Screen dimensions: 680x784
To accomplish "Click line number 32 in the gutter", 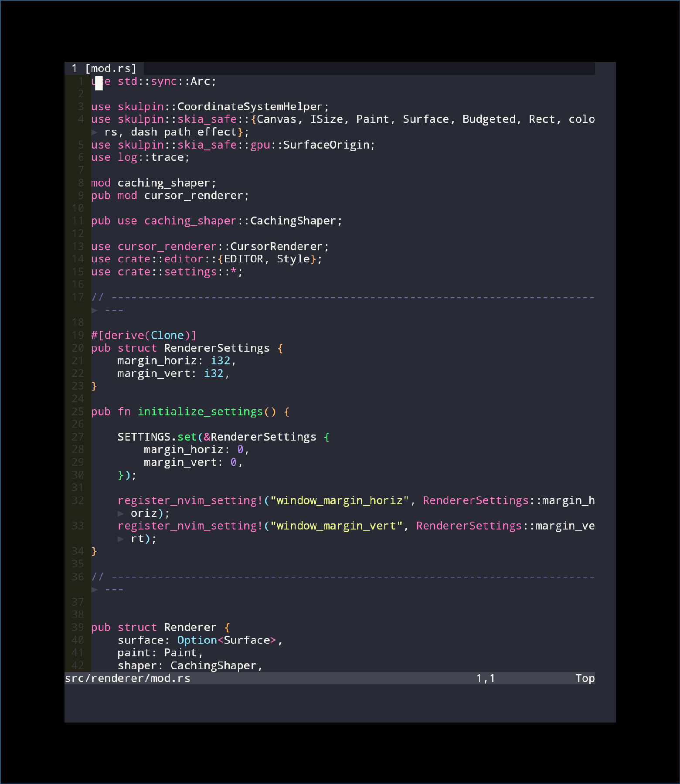I will 78,501.
